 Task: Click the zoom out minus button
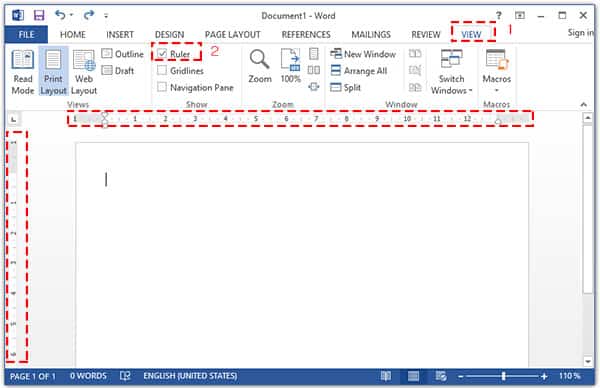[x=461, y=377]
